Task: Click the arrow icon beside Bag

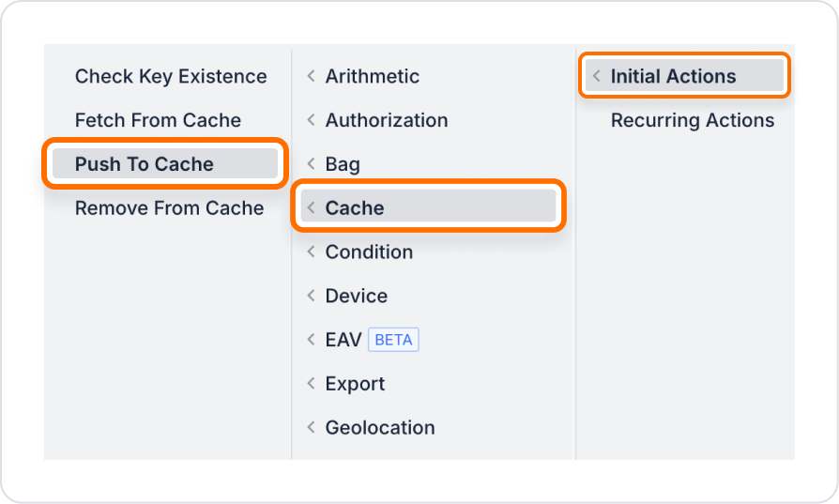Action: [x=311, y=163]
